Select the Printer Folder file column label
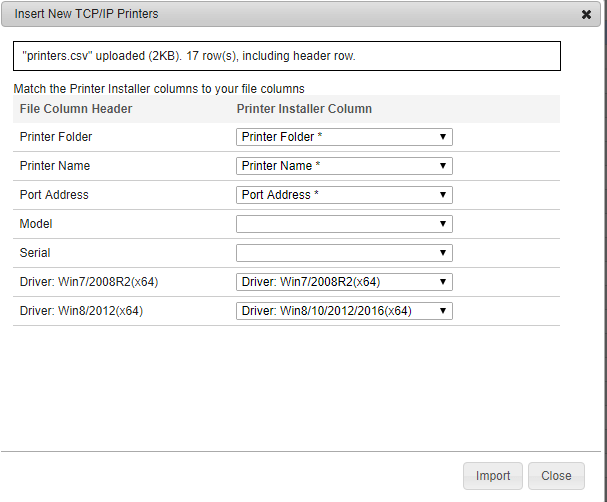Image resolution: width=607 pixels, height=502 pixels. click(x=56, y=137)
